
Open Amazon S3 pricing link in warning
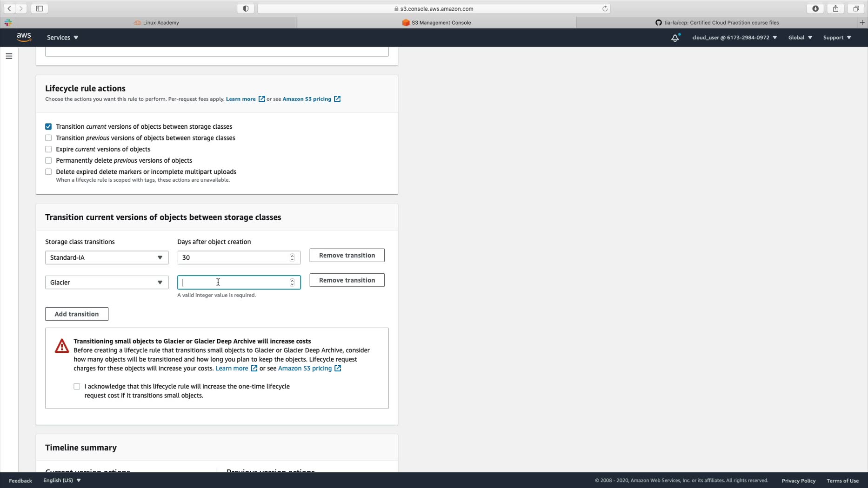(x=305, y=368)
